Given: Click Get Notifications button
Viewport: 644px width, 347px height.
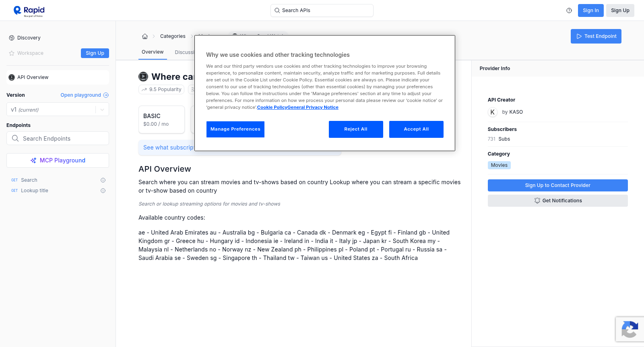Looking at the screenshot, I should [x=557, y=201].
